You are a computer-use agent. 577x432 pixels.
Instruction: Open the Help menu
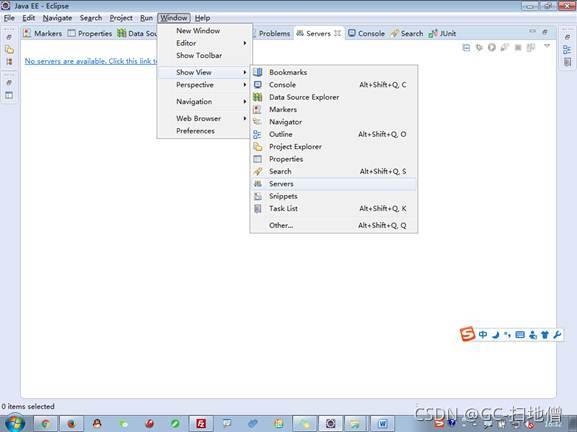[202, 18]
